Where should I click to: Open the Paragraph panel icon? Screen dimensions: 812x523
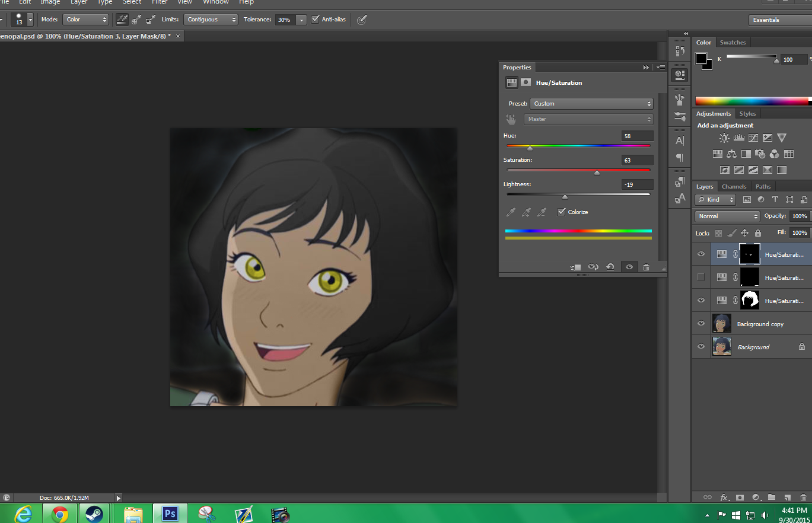pyautogui.click(x=680, y=158)
